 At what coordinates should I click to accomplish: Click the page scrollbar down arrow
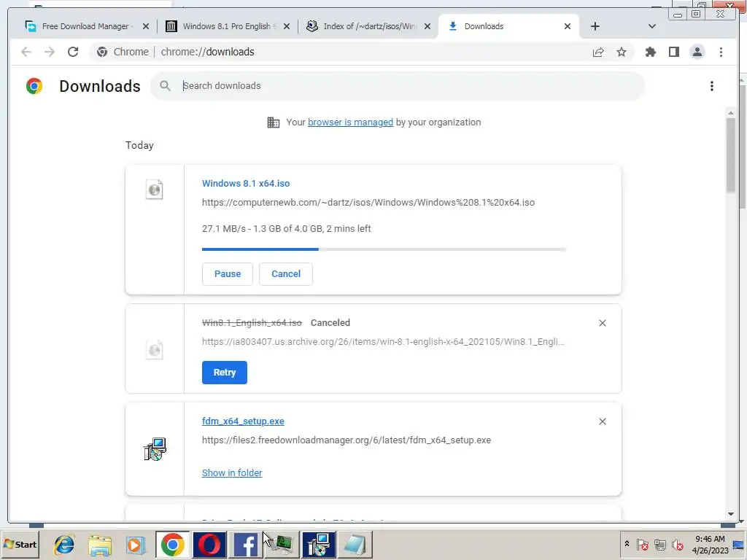pos(731,514)
